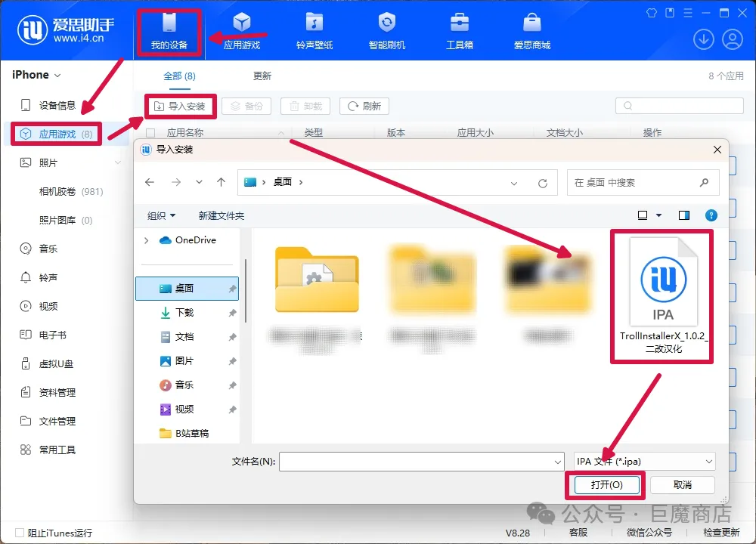Screen dimensions: 756x544
Task: Click the 导入安装 import button
Action: pyautogui.click(x=181, y=106)
